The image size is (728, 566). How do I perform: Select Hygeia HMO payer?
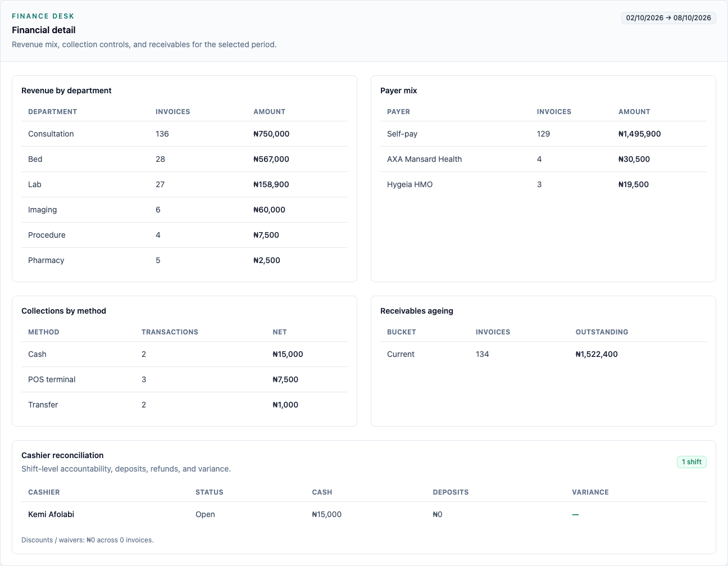410,184
